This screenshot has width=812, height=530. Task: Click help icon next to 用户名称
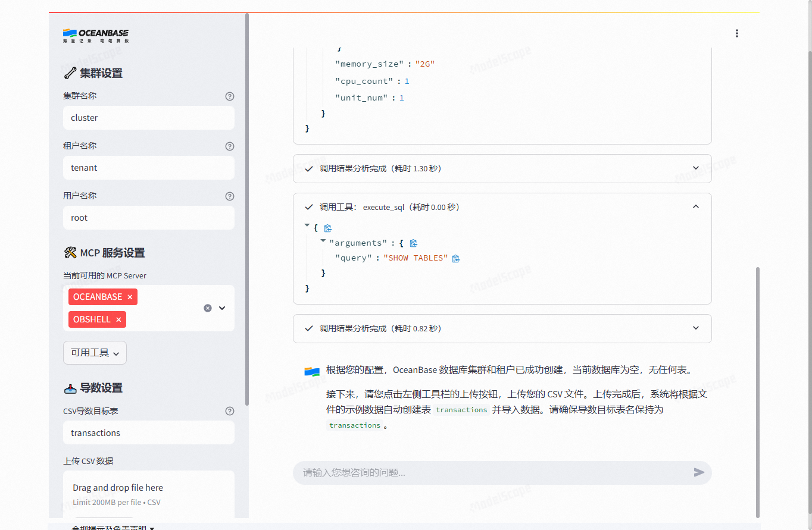coord(230,196)
